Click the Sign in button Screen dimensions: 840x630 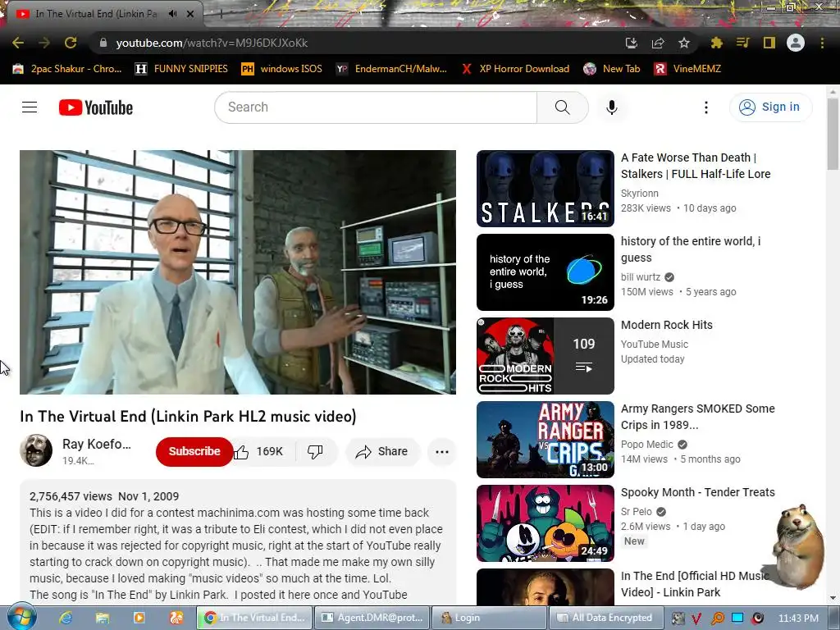[770, 107]
